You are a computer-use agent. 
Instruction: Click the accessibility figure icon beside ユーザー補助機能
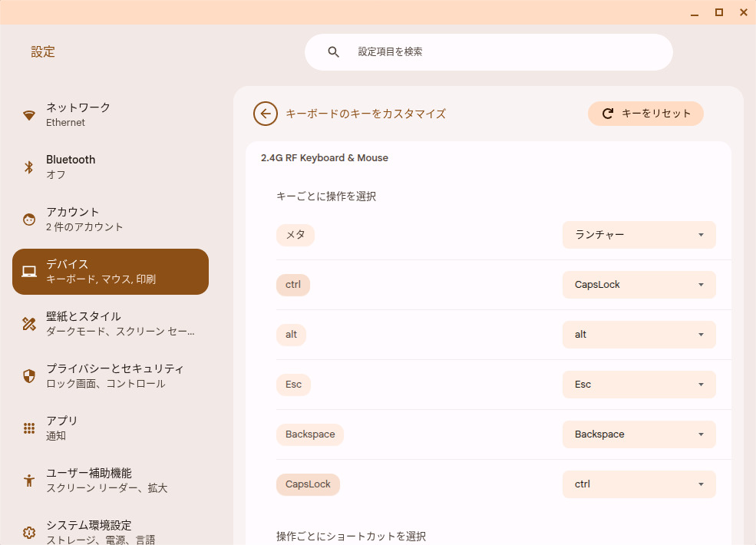click(29, 481)
